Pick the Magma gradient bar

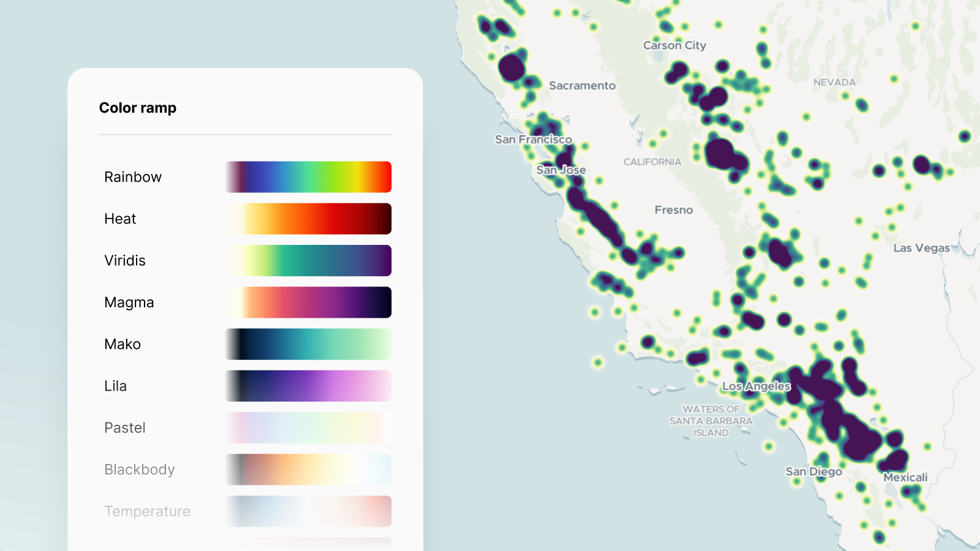(x=308, y=302)
